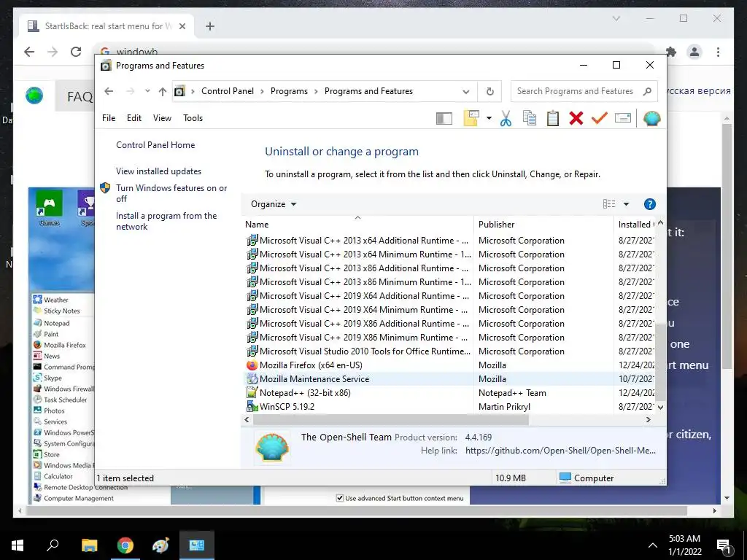Open the File menu

click(x=109, y=118)
